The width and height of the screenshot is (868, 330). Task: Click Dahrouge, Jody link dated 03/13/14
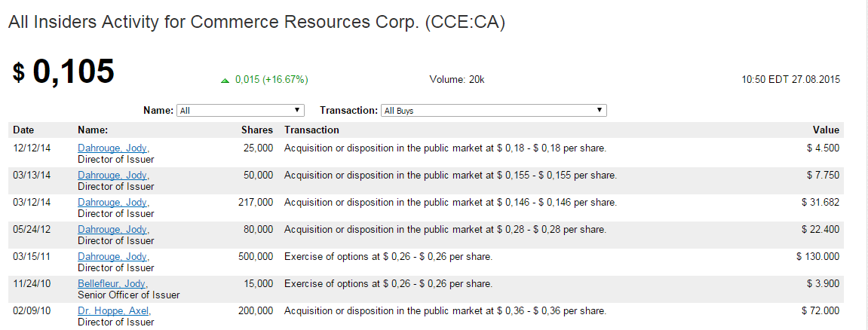pyautogui.click(x=112, y=176)
